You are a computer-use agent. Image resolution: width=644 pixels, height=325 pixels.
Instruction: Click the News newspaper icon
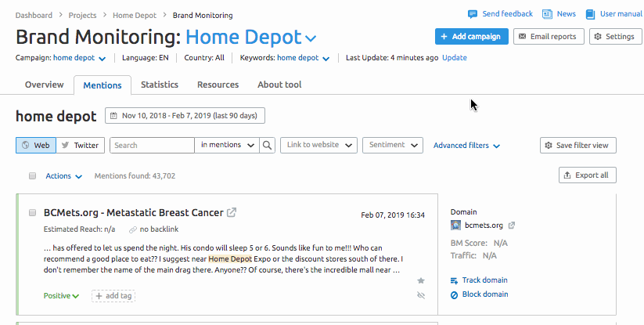pos(547,14)
